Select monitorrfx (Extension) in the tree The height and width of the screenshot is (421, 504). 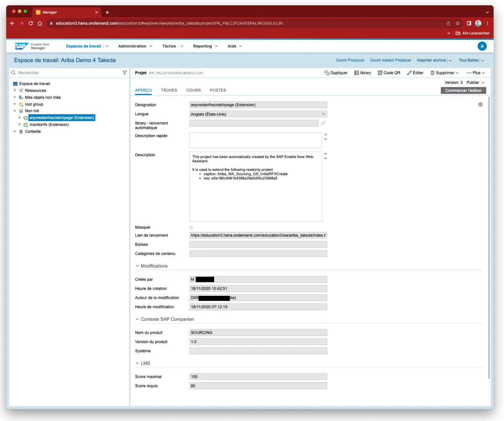49,125
